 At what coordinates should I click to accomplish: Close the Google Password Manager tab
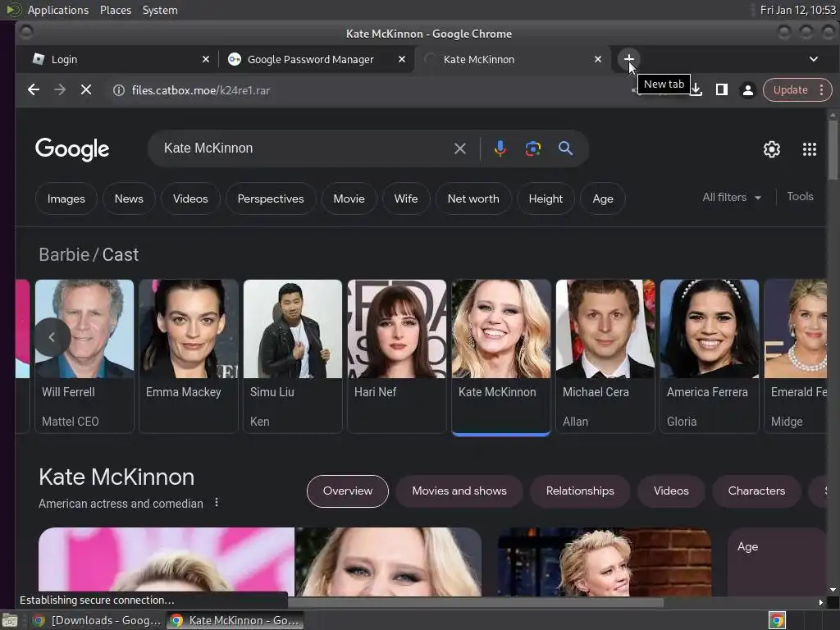[x=402, y=59]
